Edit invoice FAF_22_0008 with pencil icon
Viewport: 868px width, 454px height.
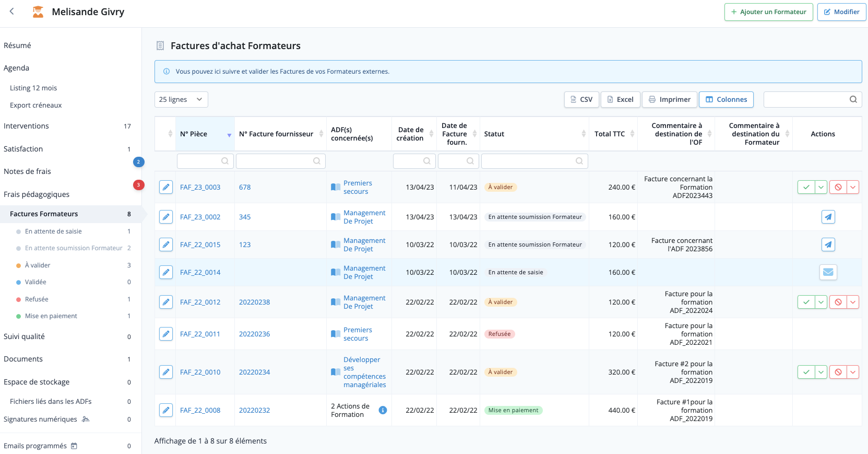click(x=166, y=410)
